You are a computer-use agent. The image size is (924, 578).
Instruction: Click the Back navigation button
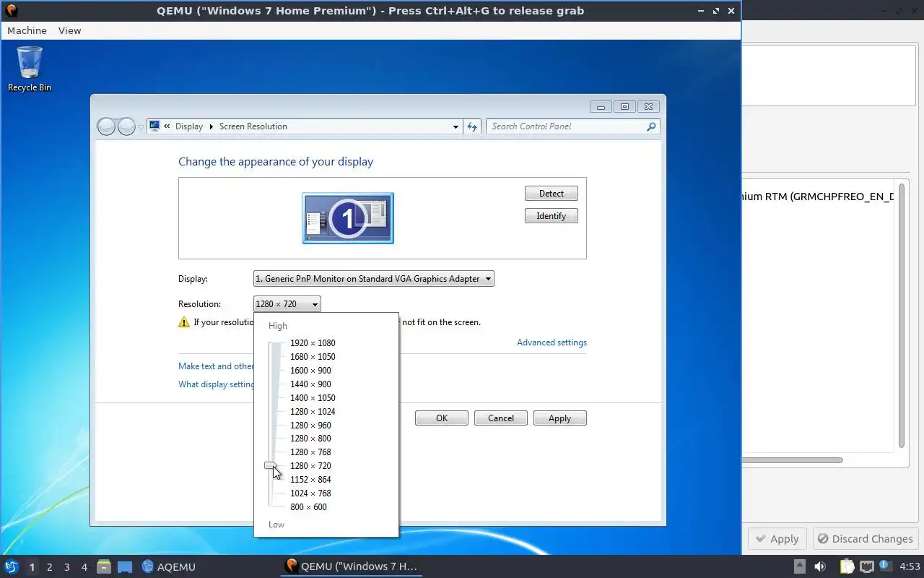pyautogui.click(x=106, y=126)
